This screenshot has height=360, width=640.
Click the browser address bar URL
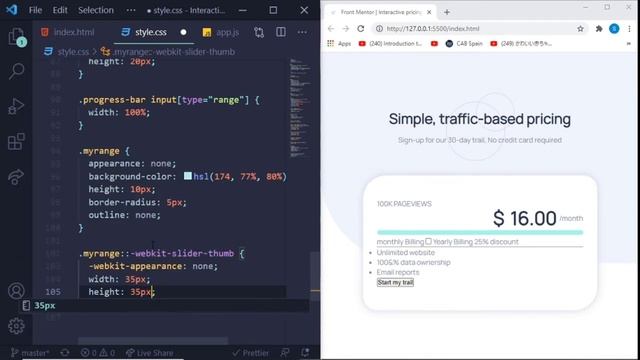pos(433,29)
